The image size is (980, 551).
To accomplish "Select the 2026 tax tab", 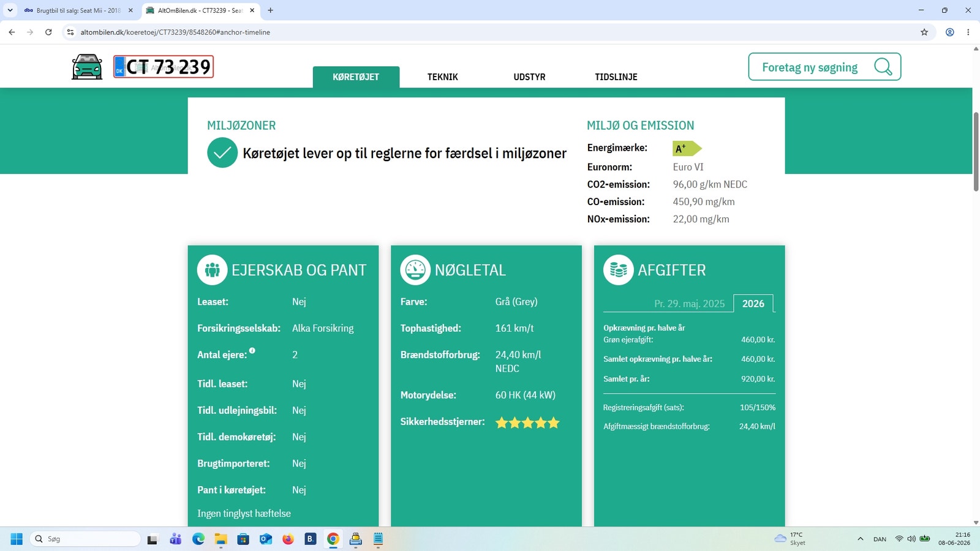I will point(753,304).
